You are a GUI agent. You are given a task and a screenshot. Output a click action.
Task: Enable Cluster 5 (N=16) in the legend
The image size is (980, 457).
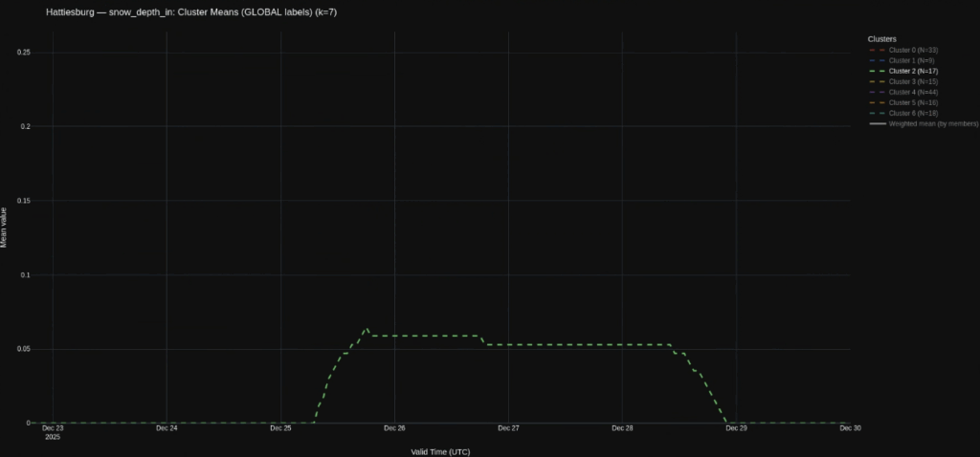[910, 102]
